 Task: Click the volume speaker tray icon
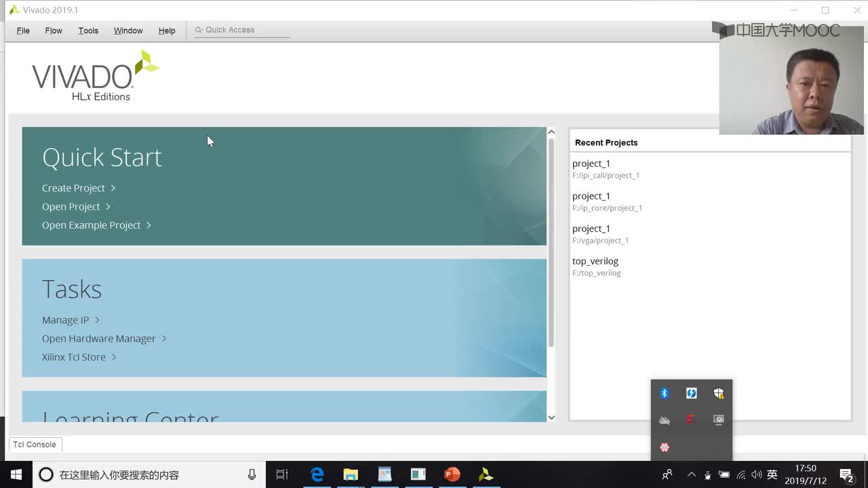(756, 474)
